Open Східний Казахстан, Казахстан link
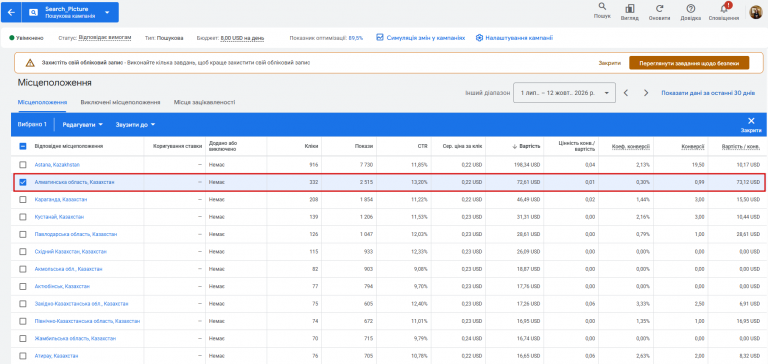Viewport: 768px width, 364px height. pyautogui.click(x=71, y=251)
